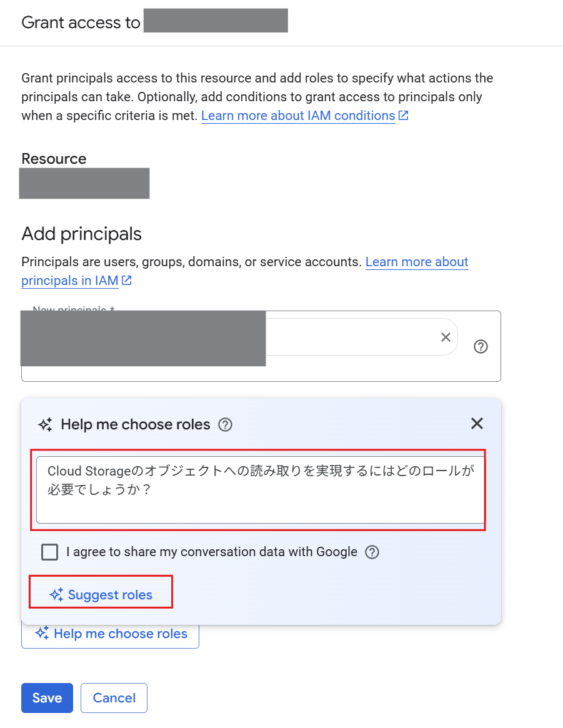Click the external link icon after principals in IAM
Viewport: 563px width, 728px height.
click(126, 281)
